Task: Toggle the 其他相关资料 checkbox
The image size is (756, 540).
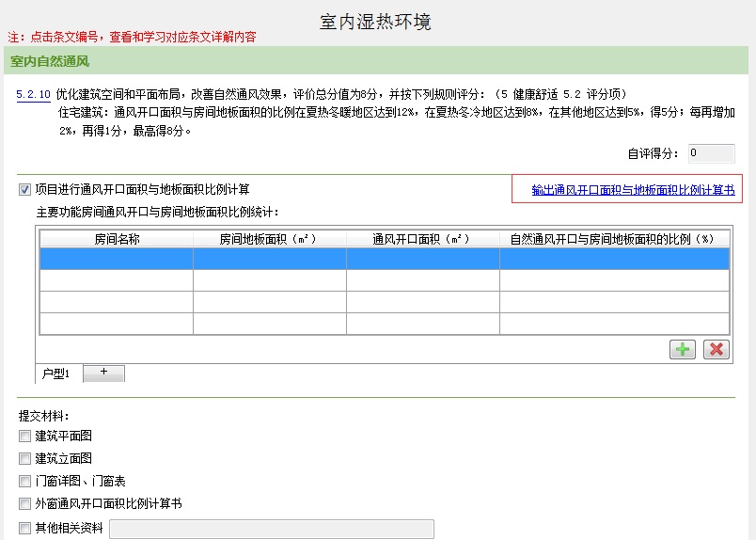Action: tap(24, 528)
